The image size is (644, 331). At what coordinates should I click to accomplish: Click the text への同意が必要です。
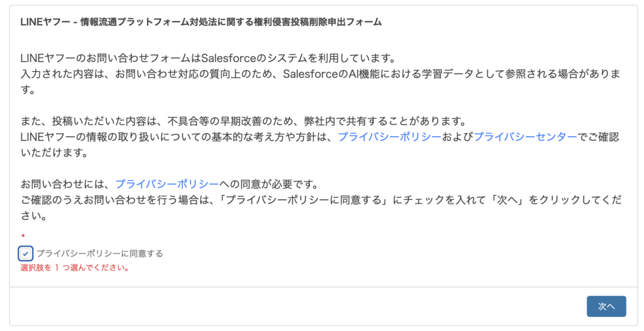[270, 184]
